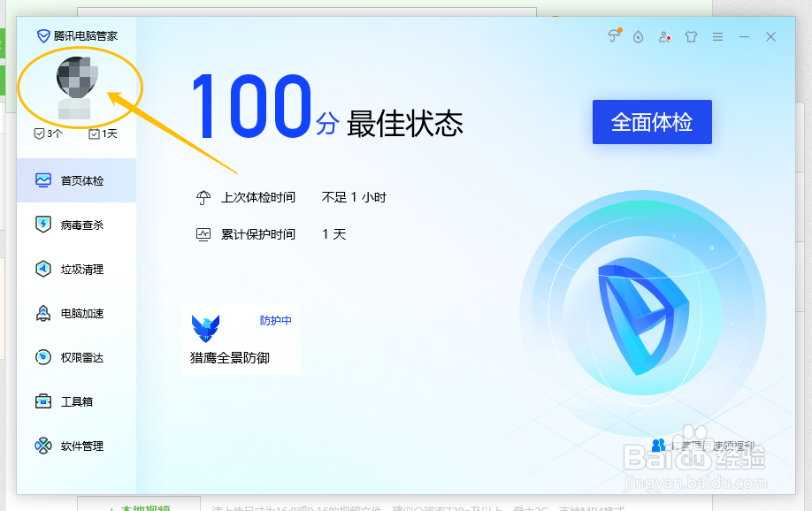Open the 软件管理 tab

[x=77, y=446]
